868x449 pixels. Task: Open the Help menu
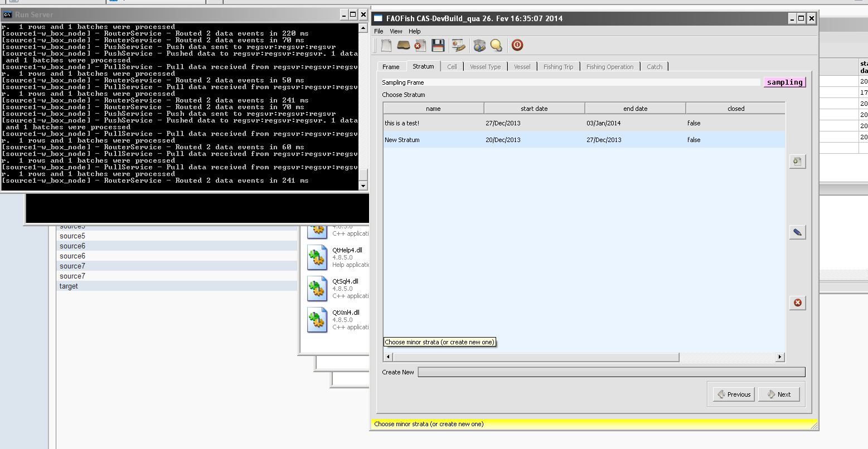(x=414, y=31)
